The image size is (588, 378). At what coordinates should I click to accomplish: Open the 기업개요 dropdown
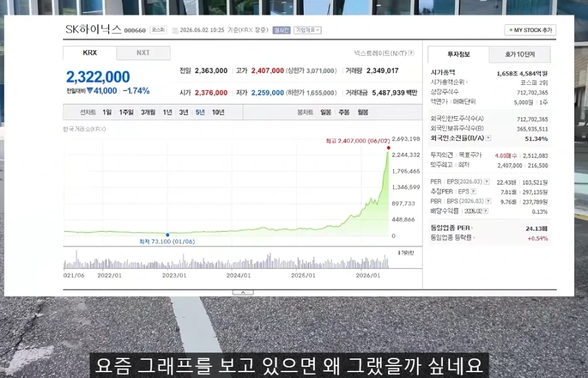click(x=308, y=30)
